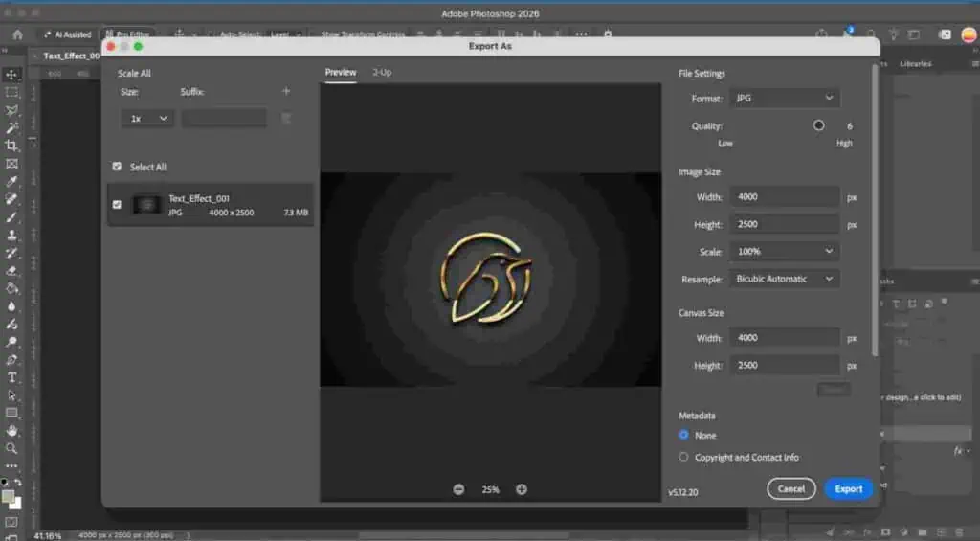The width and height of the screenshot is (980, 541).
Task: Select the Magic Wand tool
Action: (x=11, y=128)
